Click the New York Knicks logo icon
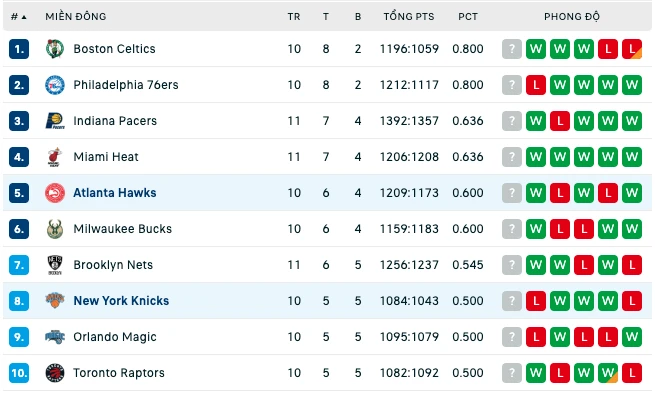The width and height of the screenshot is (655, 393). [x=55, y=301]
